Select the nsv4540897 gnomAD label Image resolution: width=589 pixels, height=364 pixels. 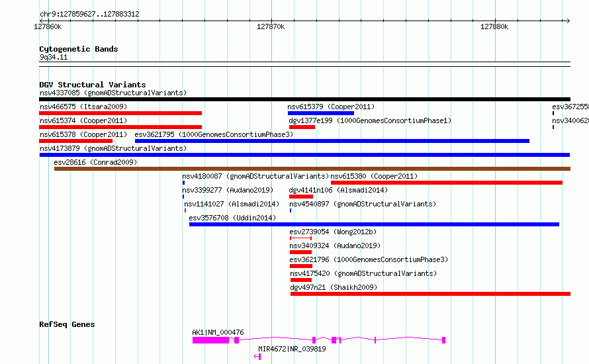(x=363, y=204)
